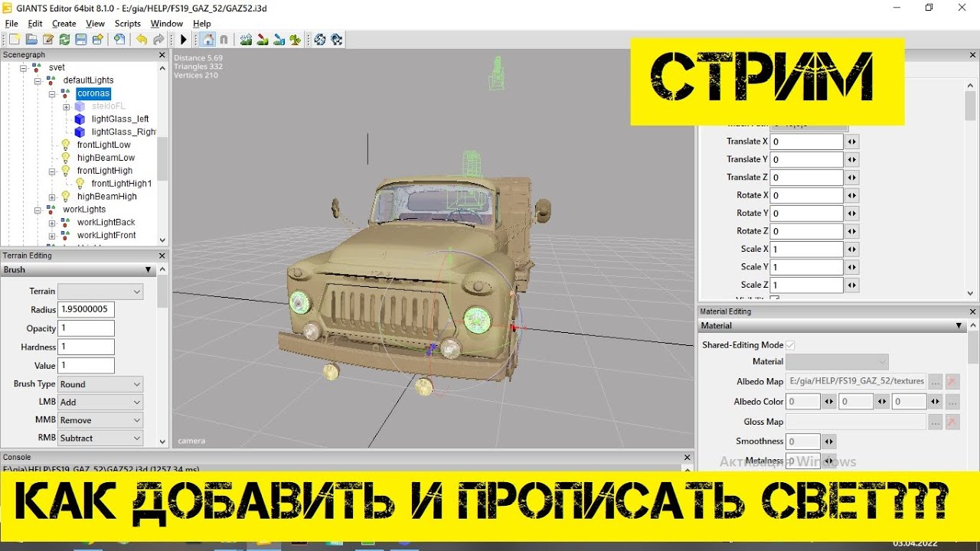
Task: Click the Rotate Y value slider arrows
Action: coord(852,214)
